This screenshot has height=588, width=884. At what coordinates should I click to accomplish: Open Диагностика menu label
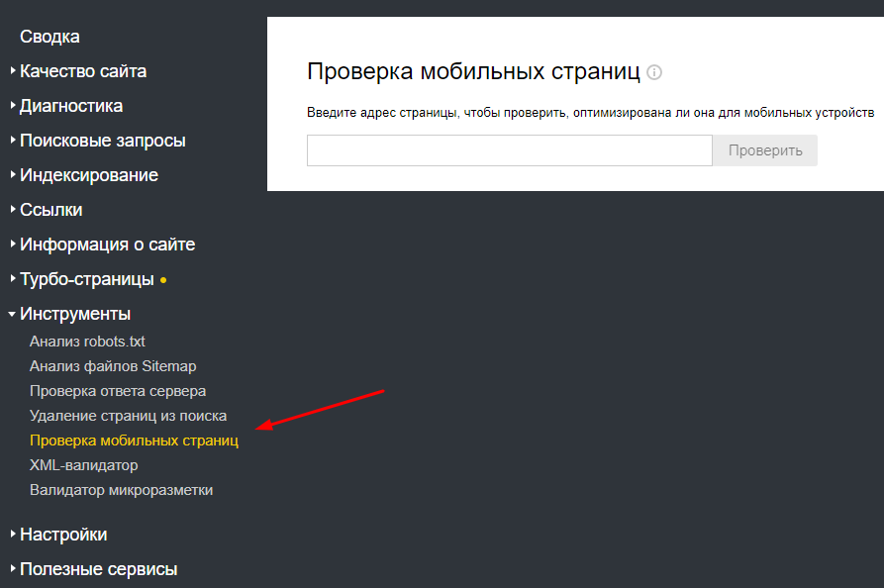71,106
